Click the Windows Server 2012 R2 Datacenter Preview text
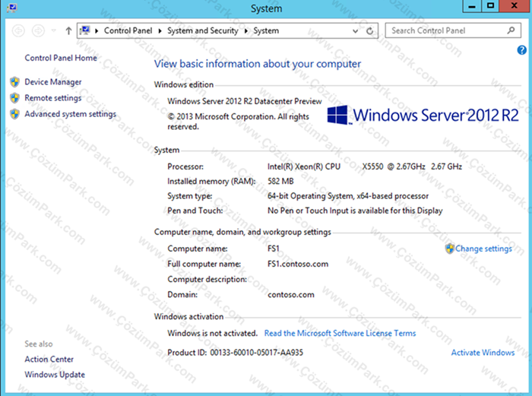This screenshot has width=532, height=396. coord(244,101)
